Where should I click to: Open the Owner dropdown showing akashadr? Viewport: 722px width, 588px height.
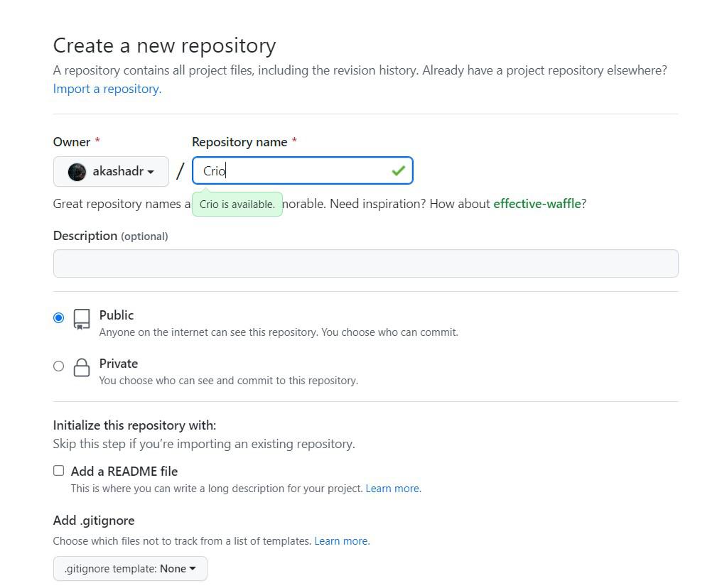point(111,172)
